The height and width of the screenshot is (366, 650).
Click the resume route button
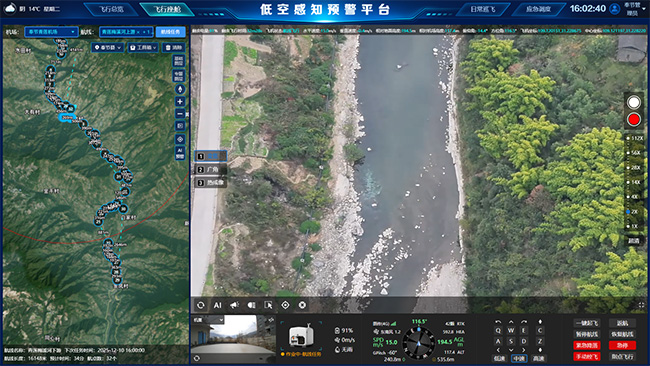pos(622,334)
